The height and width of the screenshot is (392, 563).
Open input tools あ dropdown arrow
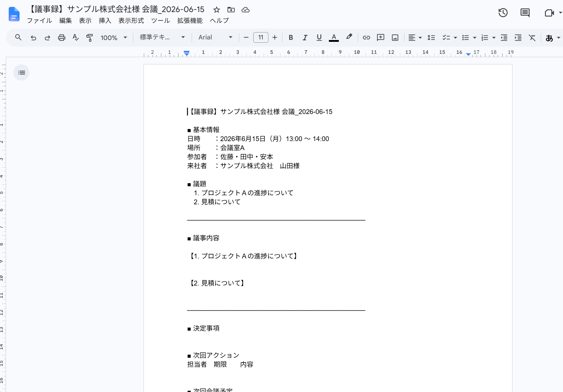point(558,38)
